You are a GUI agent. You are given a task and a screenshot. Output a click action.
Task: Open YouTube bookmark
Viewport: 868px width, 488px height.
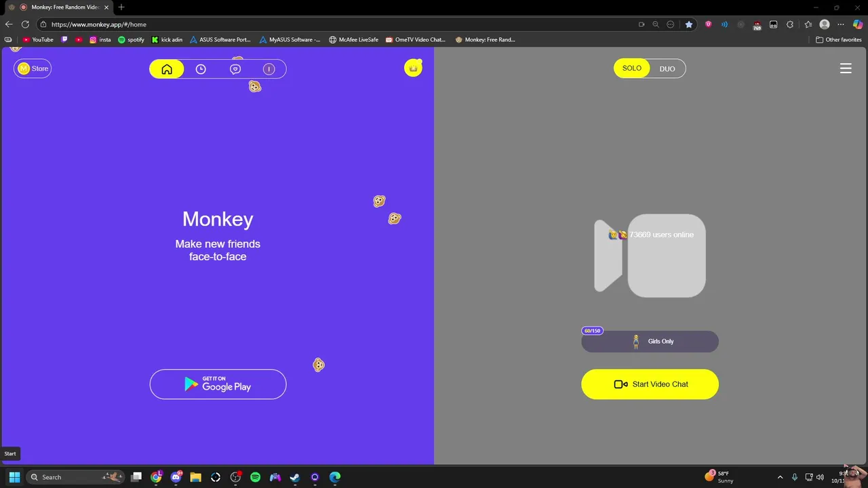38,40
